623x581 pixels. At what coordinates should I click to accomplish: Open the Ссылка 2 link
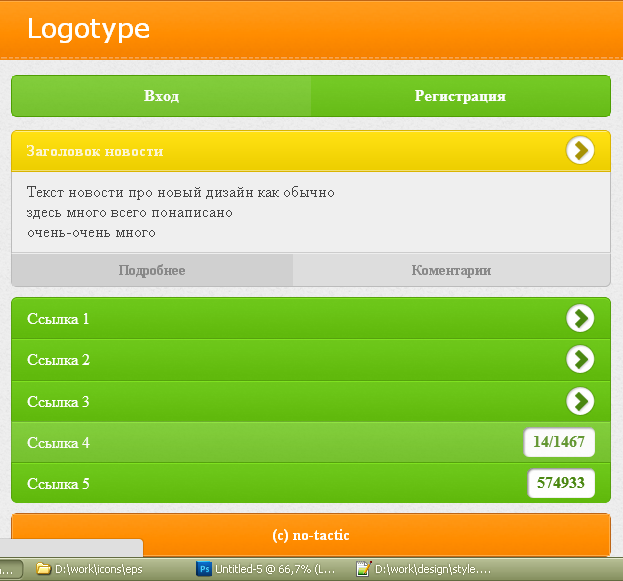point(311,360)
